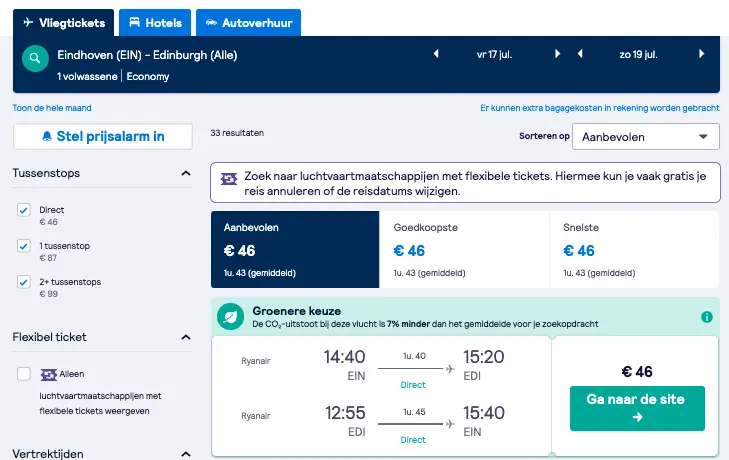Advance departure date after vr 17 jul.

[557, 54]
